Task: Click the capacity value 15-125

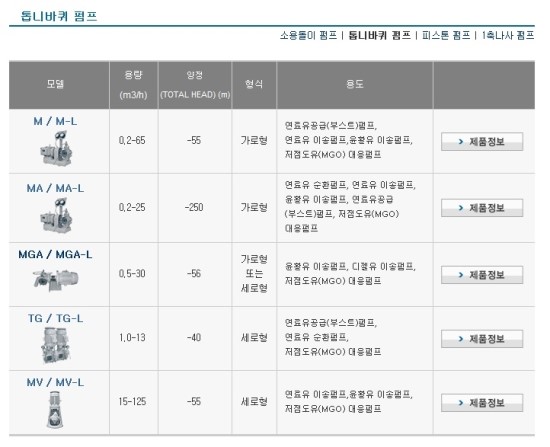Action: [x=132, y=402]
